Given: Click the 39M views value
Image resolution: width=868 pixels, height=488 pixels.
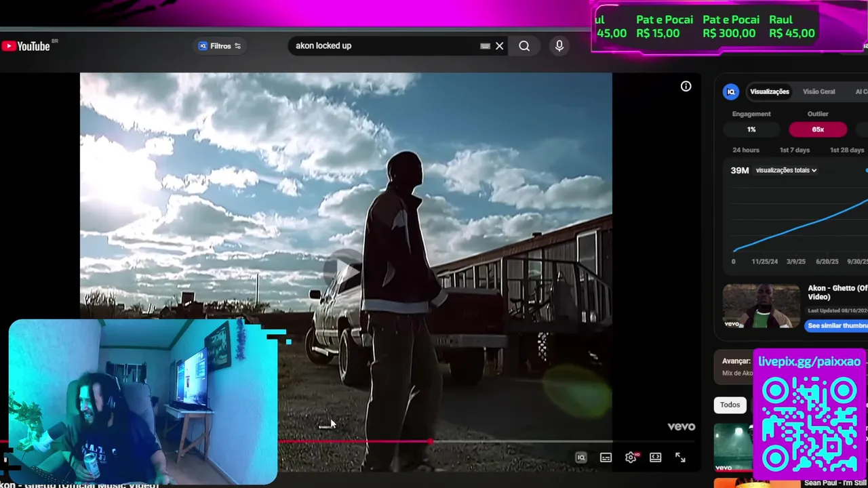Looking at the screenshot, I should point(739,170).
